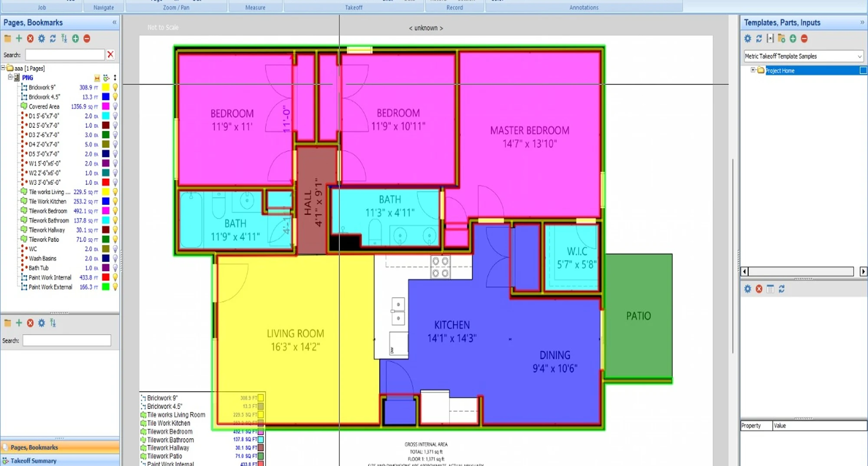Click the scale icon on the PNG page row
The width and height of the screenshot is (868, 466).
coord(97,78)
